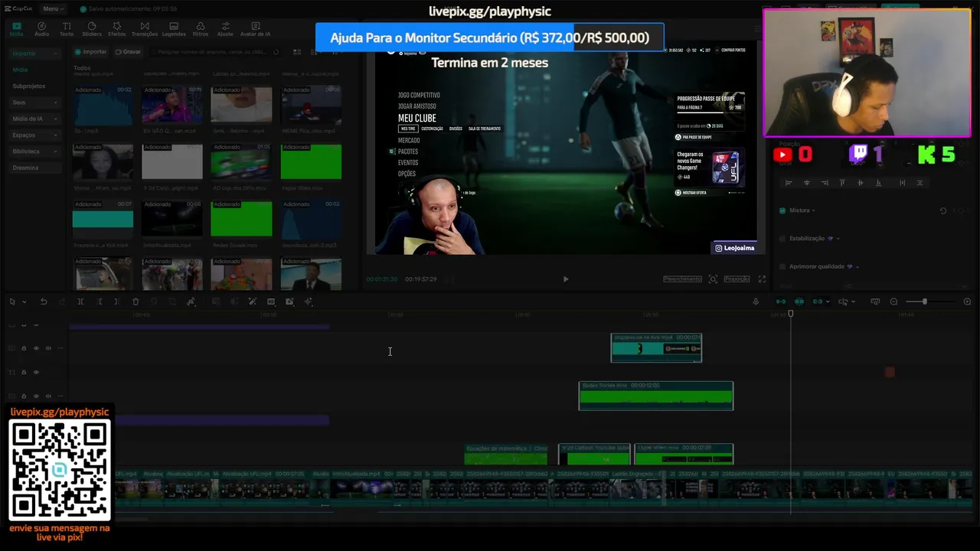Open the Filtros icon tab
The width and height of the screenshot is (980, 551).
(201, 29)
